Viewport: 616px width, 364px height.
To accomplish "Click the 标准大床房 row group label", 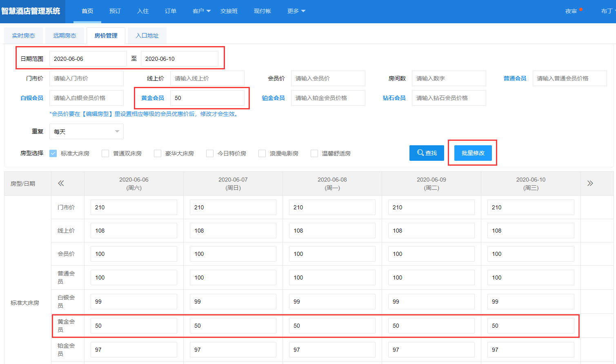I will (25, 303).
